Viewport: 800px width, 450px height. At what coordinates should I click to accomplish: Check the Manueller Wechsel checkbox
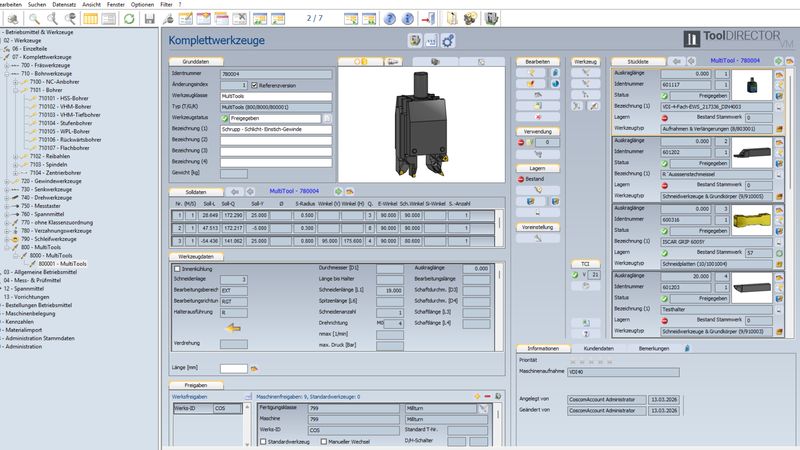click(324, 441)
